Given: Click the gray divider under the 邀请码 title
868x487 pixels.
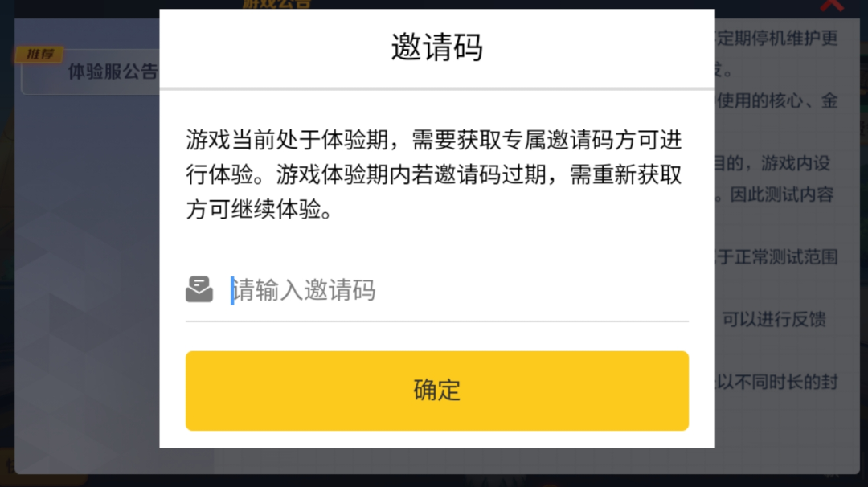Looking at the screenshot, I should pos(436,88).
